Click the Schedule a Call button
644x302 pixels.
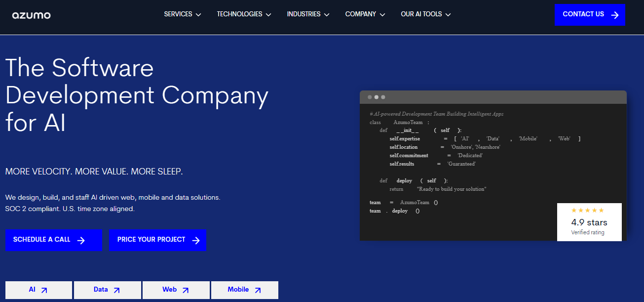pos(54,240)
